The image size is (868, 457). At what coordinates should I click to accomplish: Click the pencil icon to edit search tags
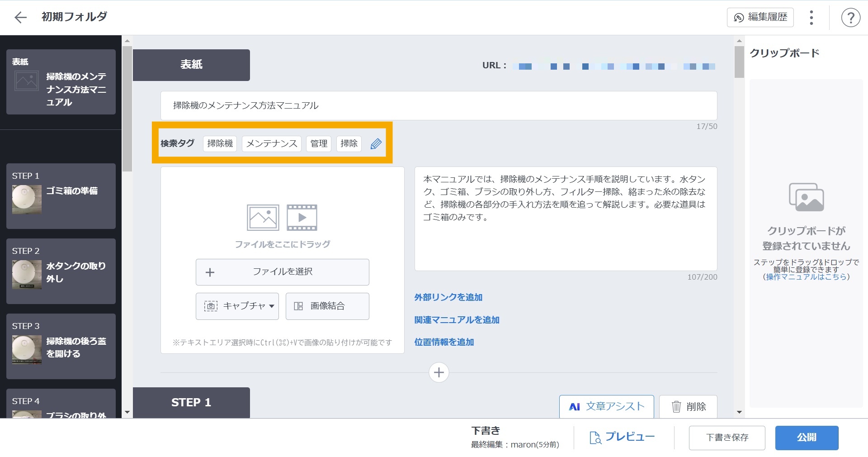(x=376, y=144)
